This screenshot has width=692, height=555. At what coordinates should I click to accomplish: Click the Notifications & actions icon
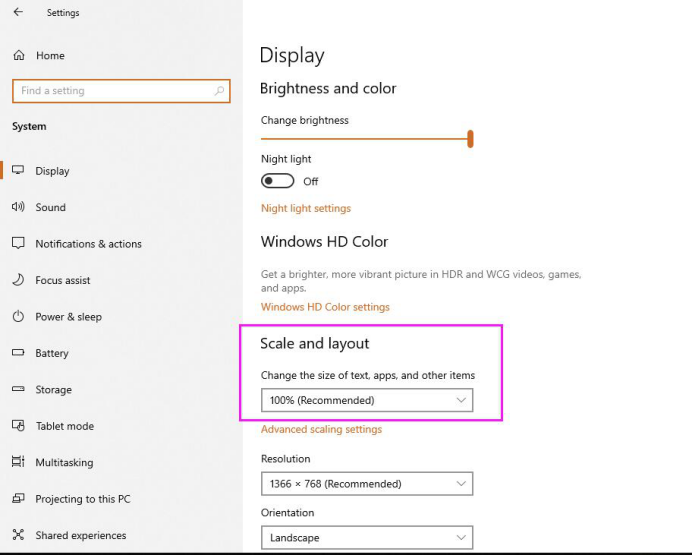(18, 244)
